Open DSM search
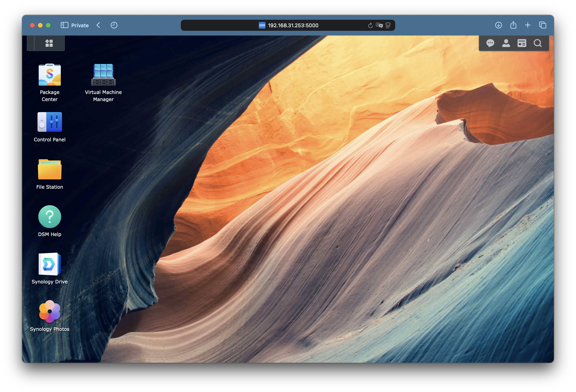This screenshot has height=392, width=576. pyautogui.click(x=538, y=43)
